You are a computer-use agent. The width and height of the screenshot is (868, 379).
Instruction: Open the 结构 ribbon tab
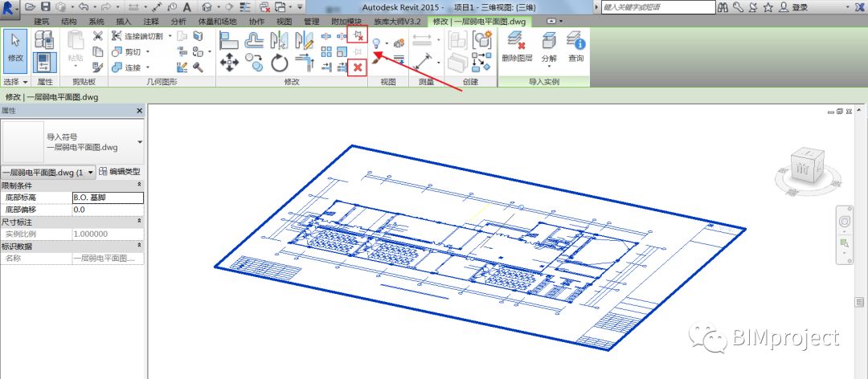[x=69, y=22]
